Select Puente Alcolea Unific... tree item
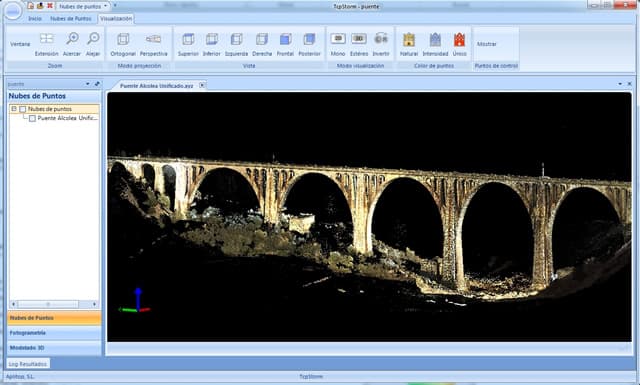This screenshot has width=640, height=385. [x=68, y=118]
